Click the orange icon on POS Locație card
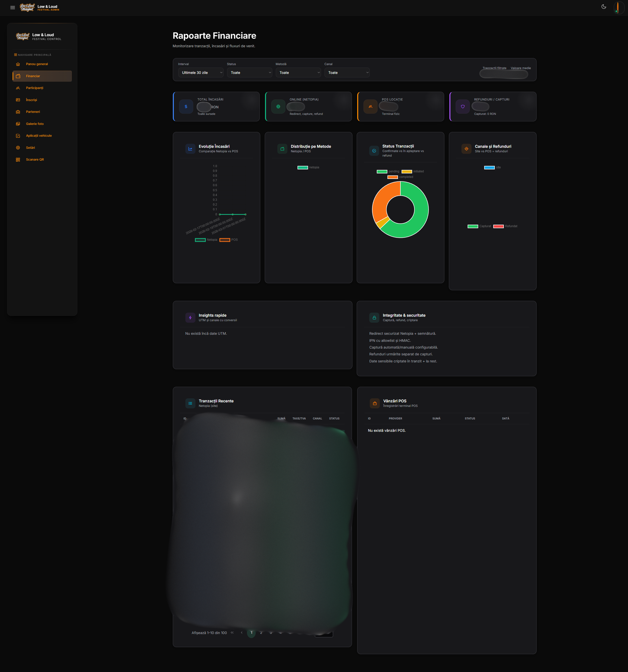 [x=370, y=107]
